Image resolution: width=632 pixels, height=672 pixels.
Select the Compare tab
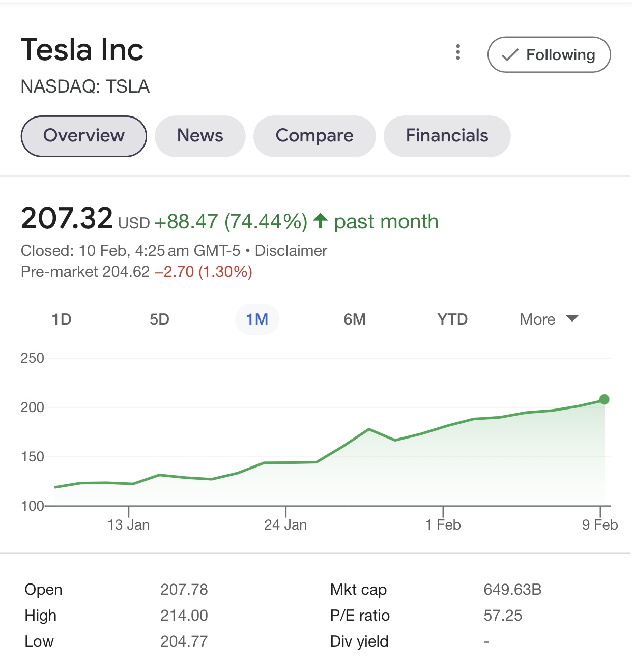(x=314, y=136)
